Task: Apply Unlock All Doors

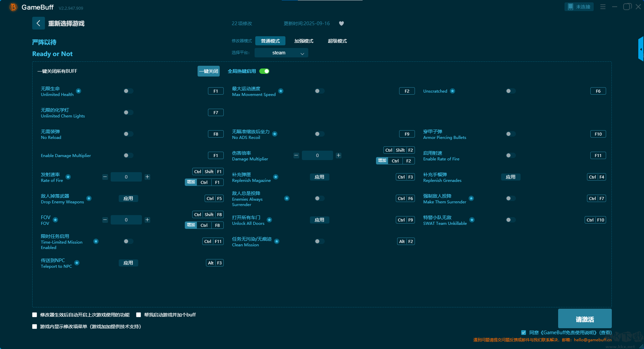Action: click(x=319, y=220)
